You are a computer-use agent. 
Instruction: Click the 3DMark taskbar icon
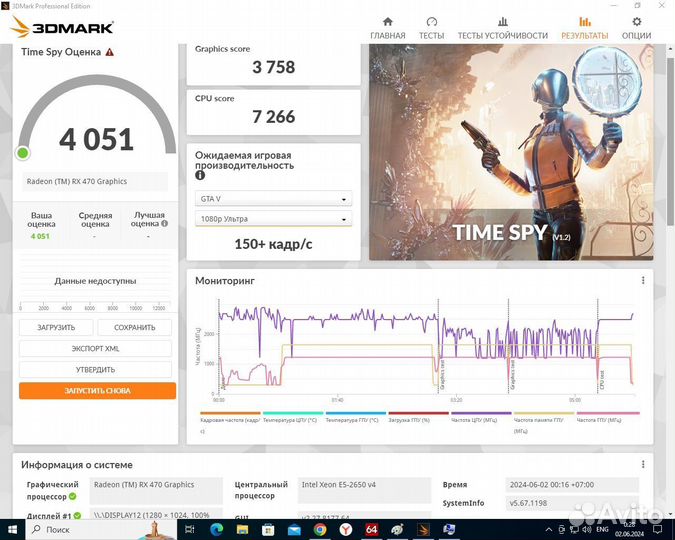424,529
